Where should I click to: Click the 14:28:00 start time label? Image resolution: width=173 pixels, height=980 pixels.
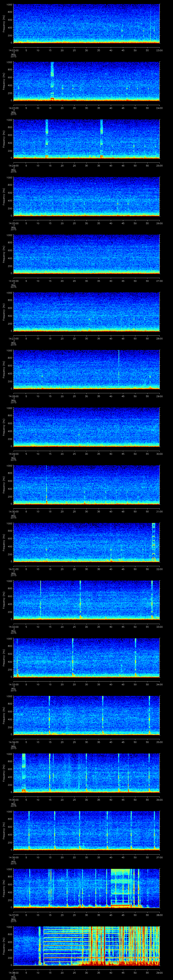[x=13, y=396]
